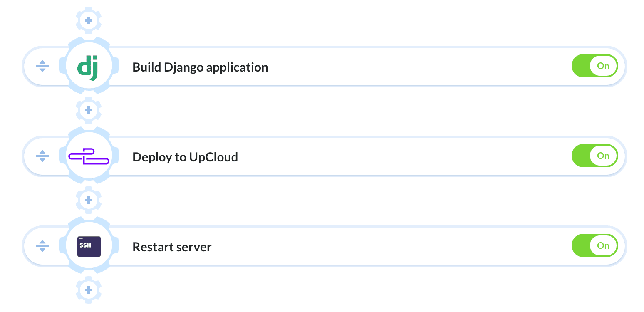Add action between Build Django and Deploy

(88, 110)
